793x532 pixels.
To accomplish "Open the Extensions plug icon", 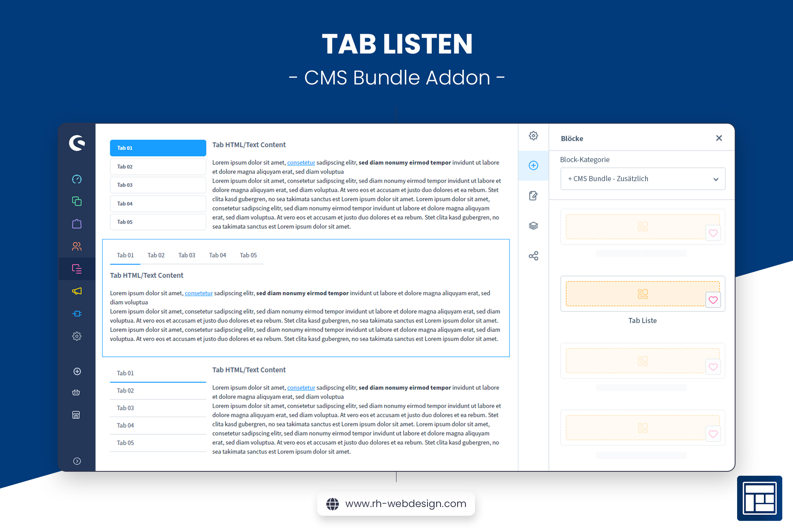I will (x=77, y=314).
